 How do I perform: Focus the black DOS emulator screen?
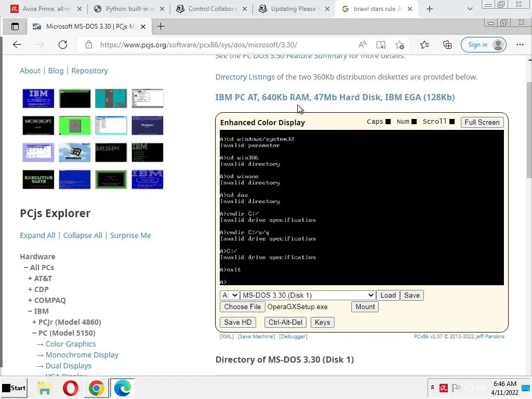[x=362, y=208]
